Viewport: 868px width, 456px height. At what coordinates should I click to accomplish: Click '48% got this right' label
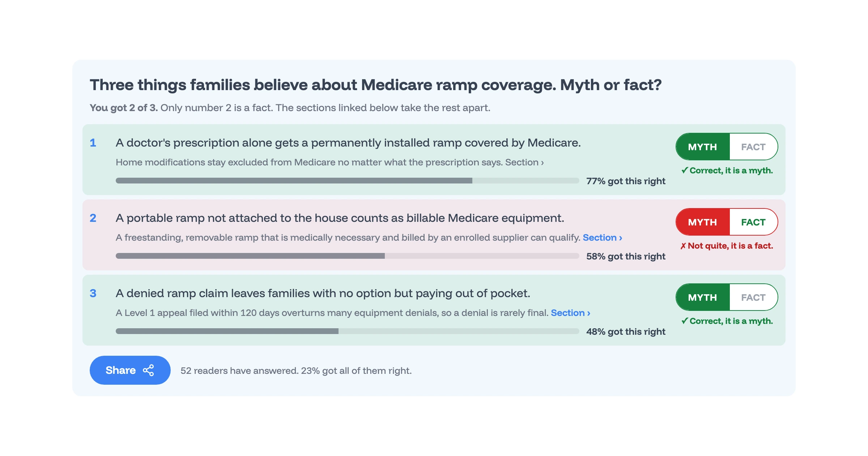tap(626, 332)
